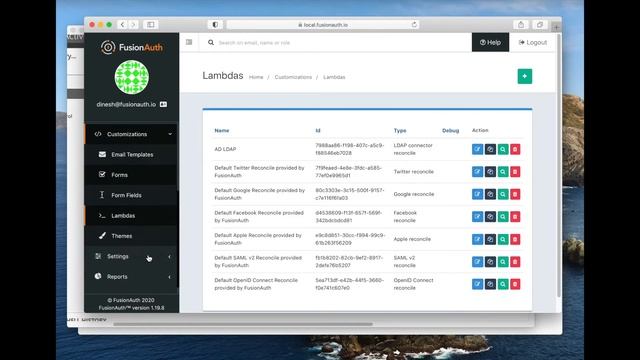The image size is (640, 360).
Task: Click the Safari address bar
Action: (323, 25)
